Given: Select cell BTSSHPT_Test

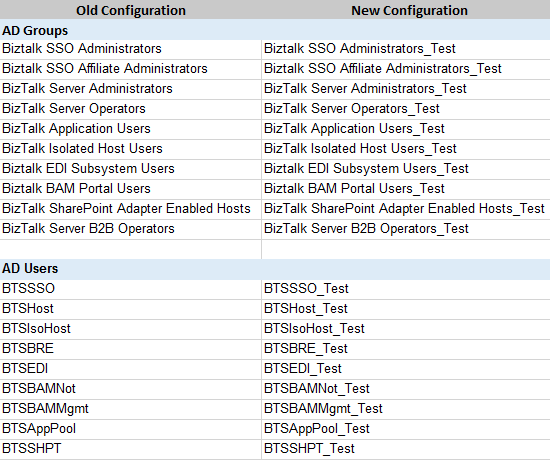Looking at the screenshot, I should pyautogui.click(x=406, y=449).
